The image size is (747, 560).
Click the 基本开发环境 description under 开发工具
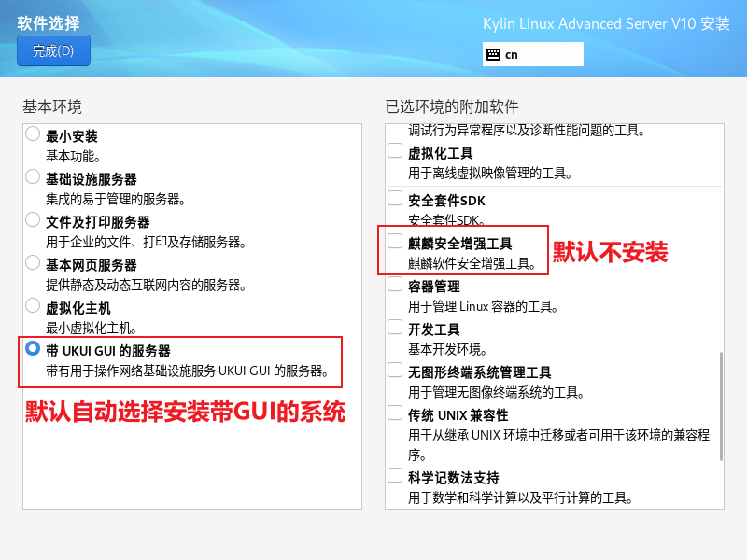(x=446, y=349)
